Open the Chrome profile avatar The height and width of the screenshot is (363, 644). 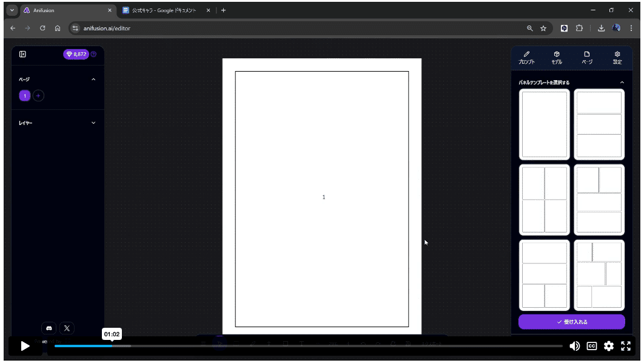tap(616, 29)
